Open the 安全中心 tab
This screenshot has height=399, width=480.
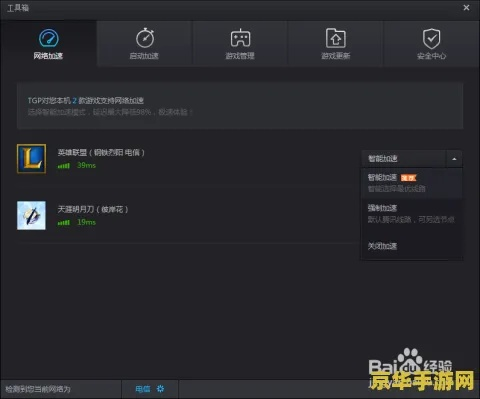point(431,44)
